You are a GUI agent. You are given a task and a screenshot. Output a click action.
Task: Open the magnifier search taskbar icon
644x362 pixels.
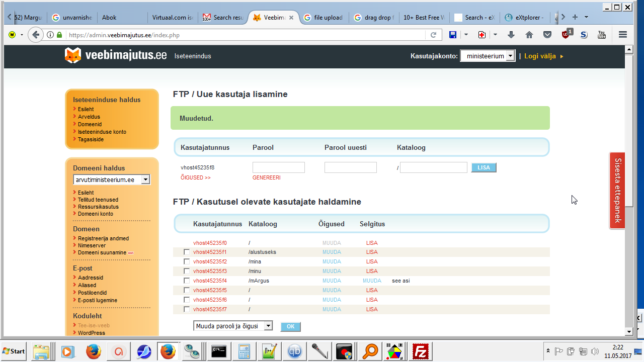370,351
